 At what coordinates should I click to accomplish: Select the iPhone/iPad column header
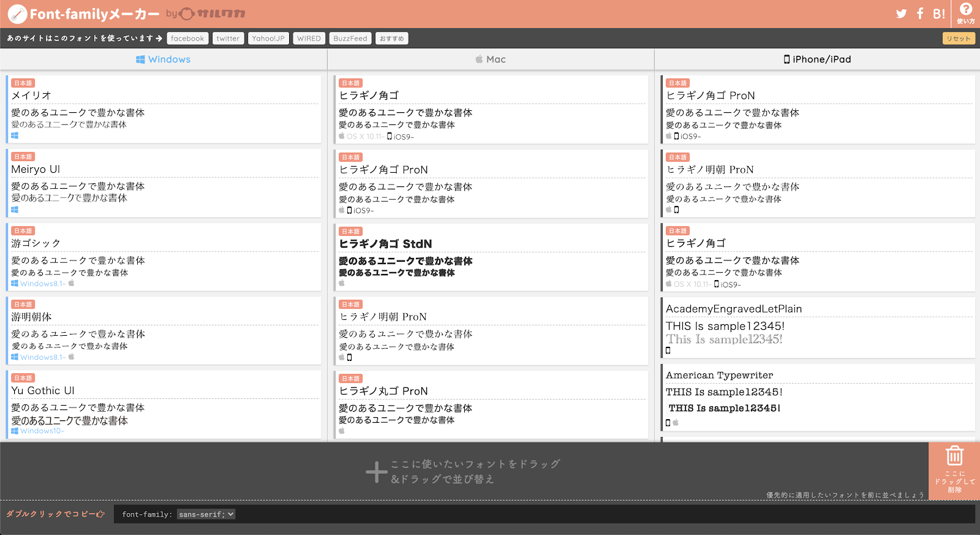[x=817, y=59]
